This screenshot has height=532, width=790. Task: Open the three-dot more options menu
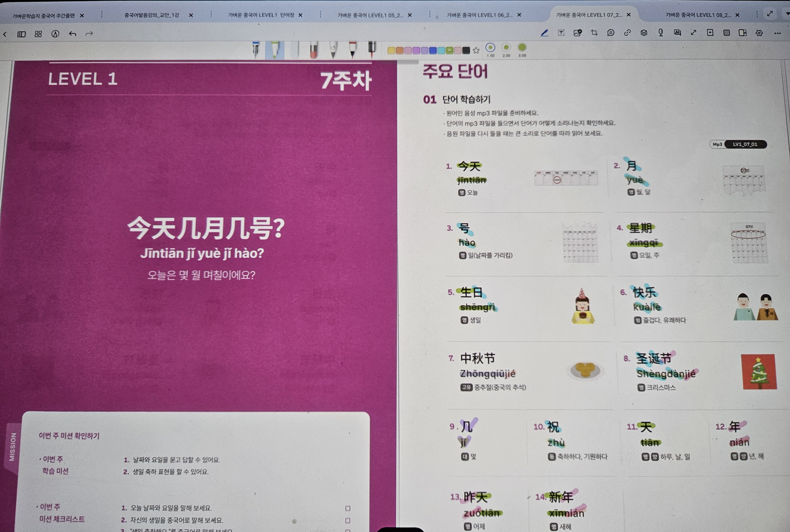pyautogui.click(x=777, y=33)
